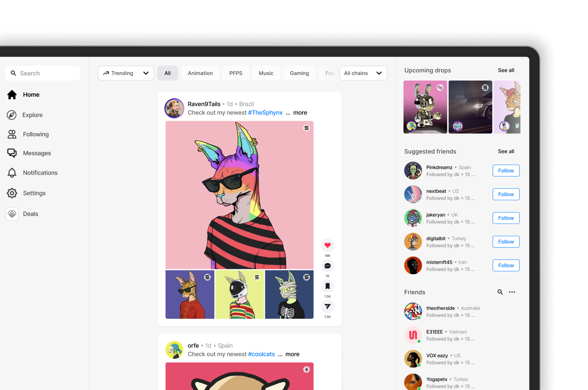This screenshot has height=390, width=588.
Task: Select the Animation category filter
Action: click(200, 73)
